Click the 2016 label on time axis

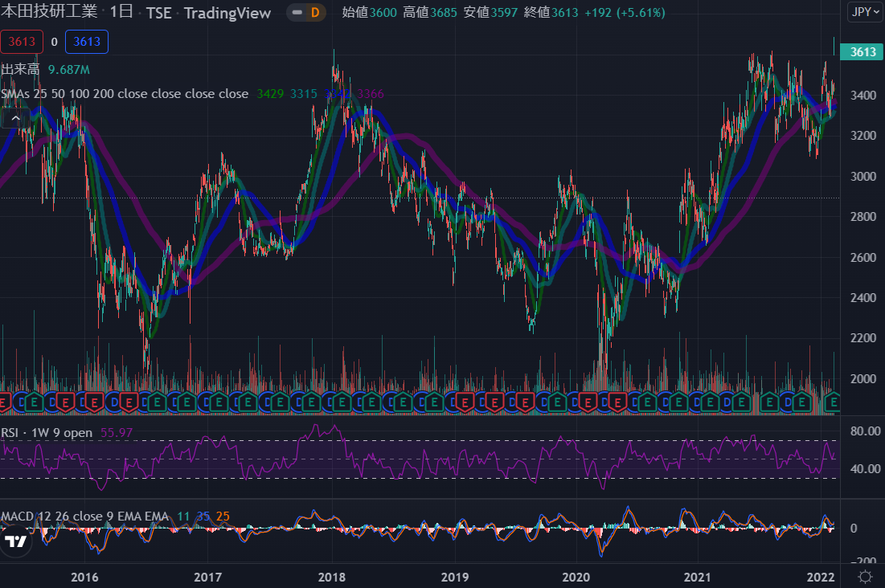[x=84, y=578]
